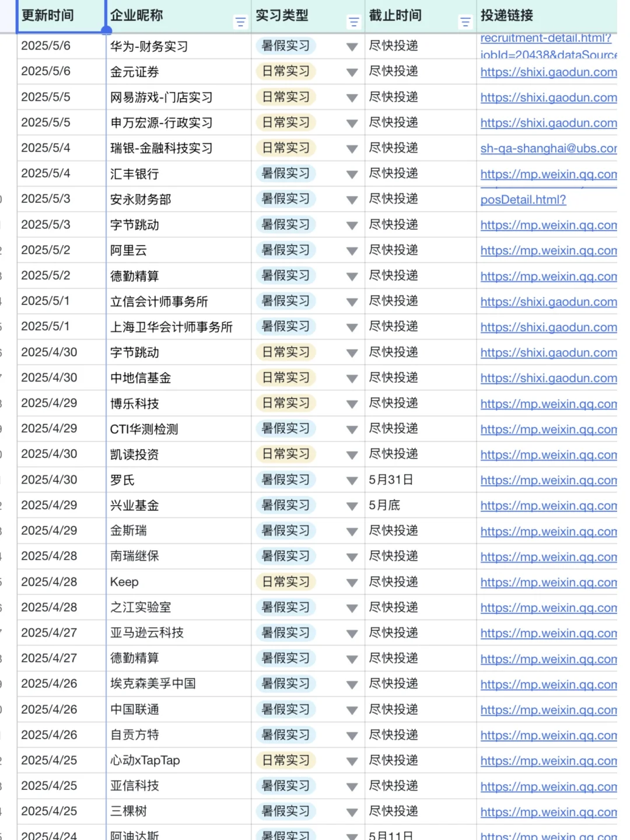
Task: Select 暑假实习 tag in 华为-财务实习 row
Action: [286, 45]
